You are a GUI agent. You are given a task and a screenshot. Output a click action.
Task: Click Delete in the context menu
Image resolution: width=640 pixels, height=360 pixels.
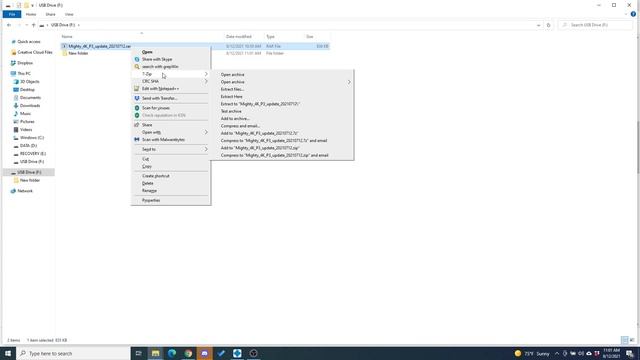(147, 183)
